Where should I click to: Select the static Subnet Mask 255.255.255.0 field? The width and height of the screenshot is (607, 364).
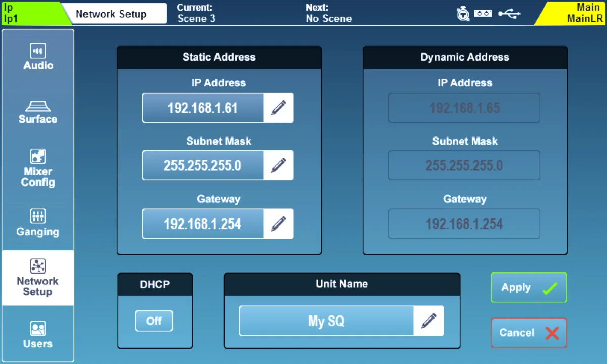(203, 165)
